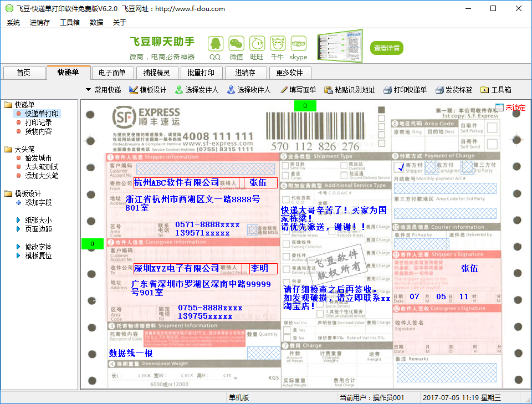Click the green left offset value box

tap(93, 244)
